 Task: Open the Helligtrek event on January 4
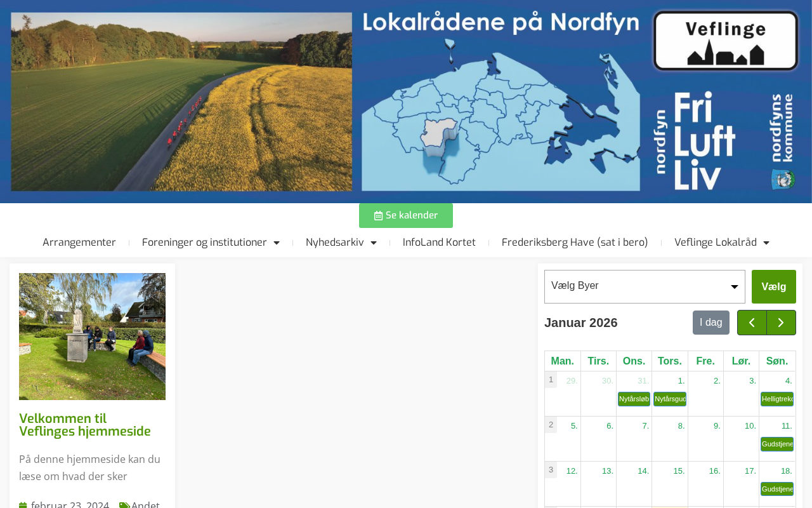coord(777,399)
